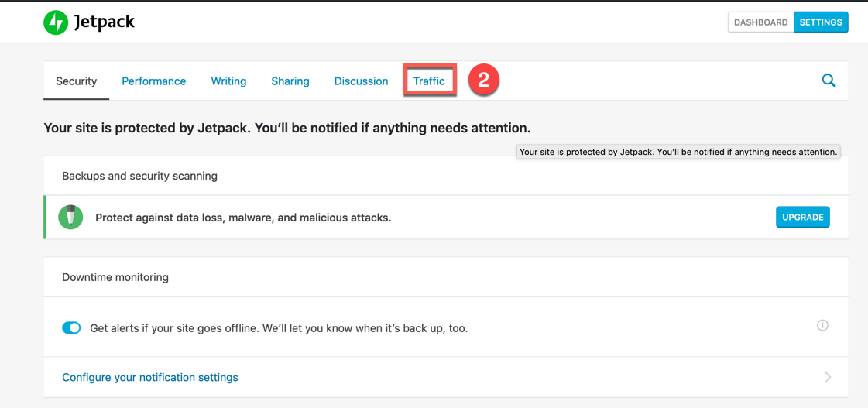
Task: Switch to the Security tab
Action: click(x=76, y=81)
